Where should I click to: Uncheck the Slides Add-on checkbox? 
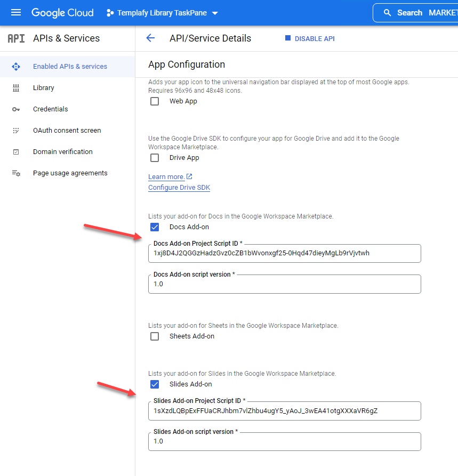pos(155,384)
